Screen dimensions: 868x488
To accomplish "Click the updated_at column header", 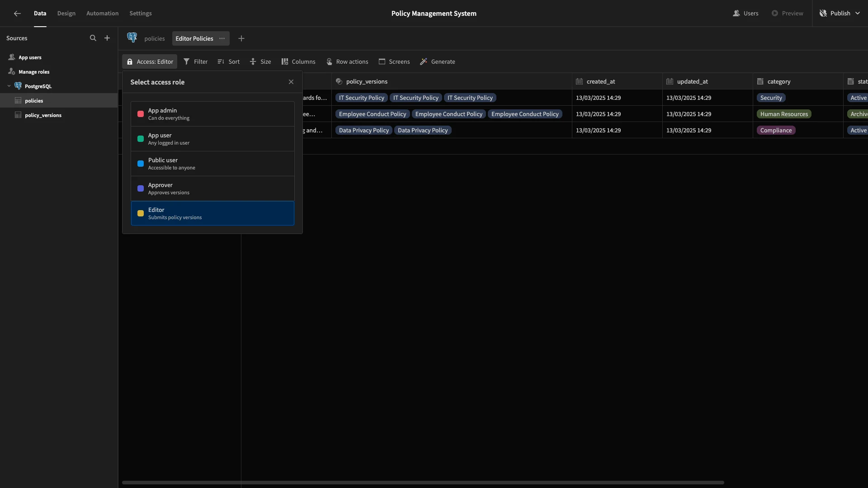I will coord(708,82).
